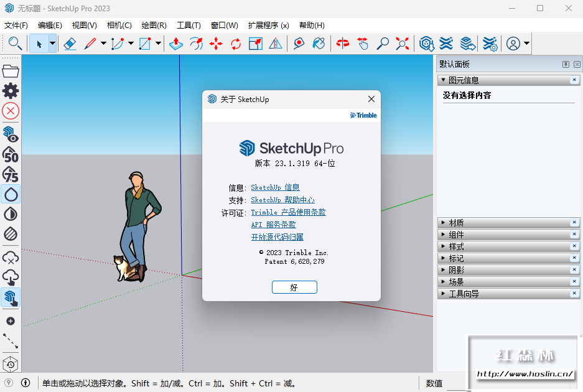Click the Zoom Extents tool
The image size is (583, 392).
[403, 44]
